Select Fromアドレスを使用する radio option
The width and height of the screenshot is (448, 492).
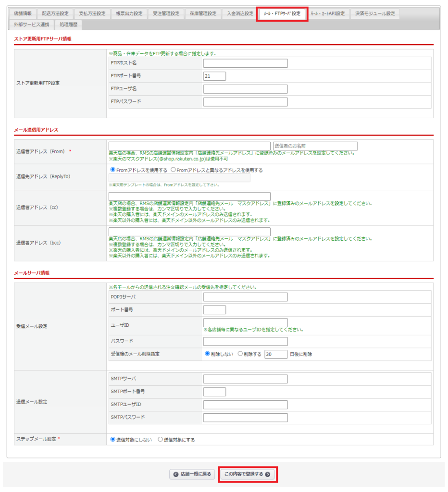pos(113,170)
